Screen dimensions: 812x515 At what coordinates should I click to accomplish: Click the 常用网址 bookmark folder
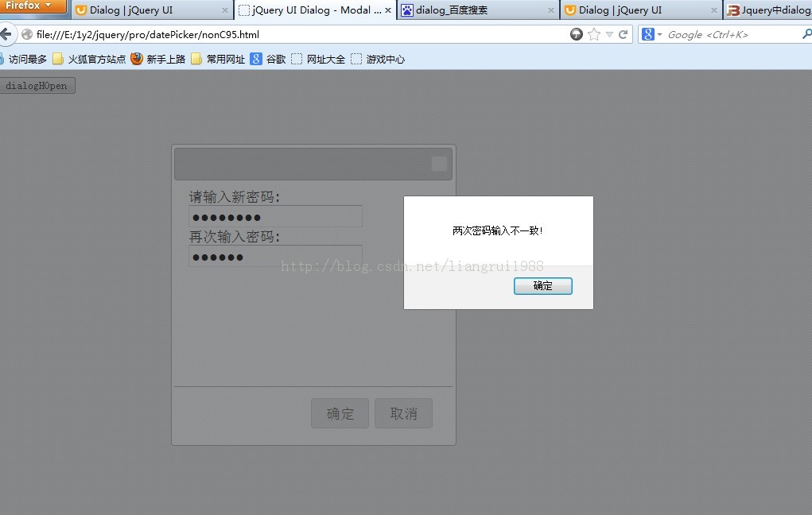coord(220,58)
